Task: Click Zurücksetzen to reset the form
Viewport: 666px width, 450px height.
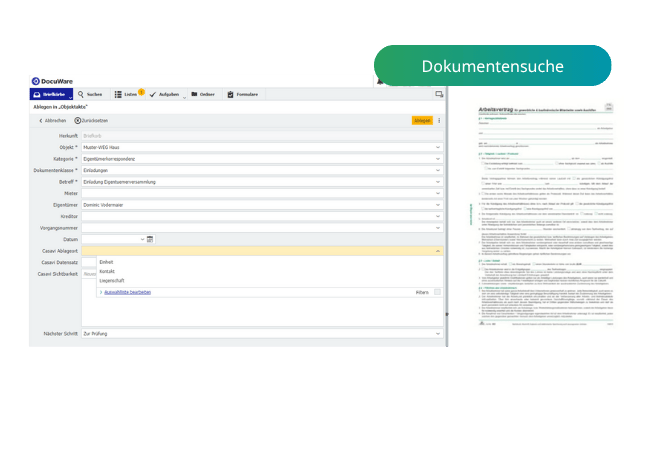Action: (91, 121)
